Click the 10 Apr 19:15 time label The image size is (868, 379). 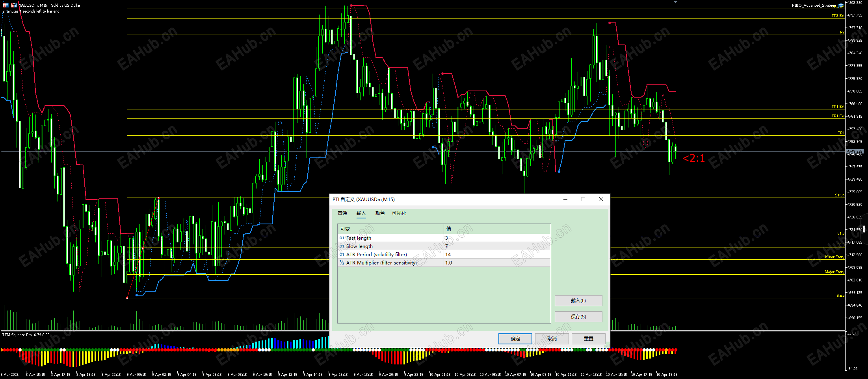(667, 375)
